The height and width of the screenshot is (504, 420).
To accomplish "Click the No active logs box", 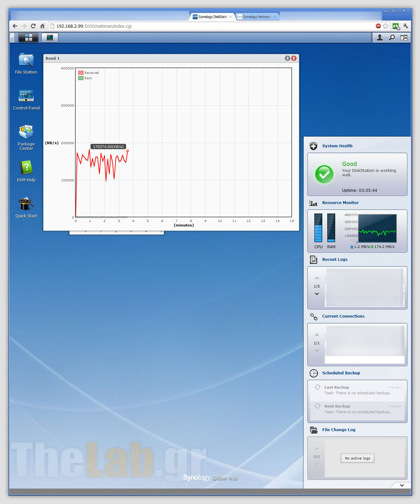I will [x=358, y=458].
